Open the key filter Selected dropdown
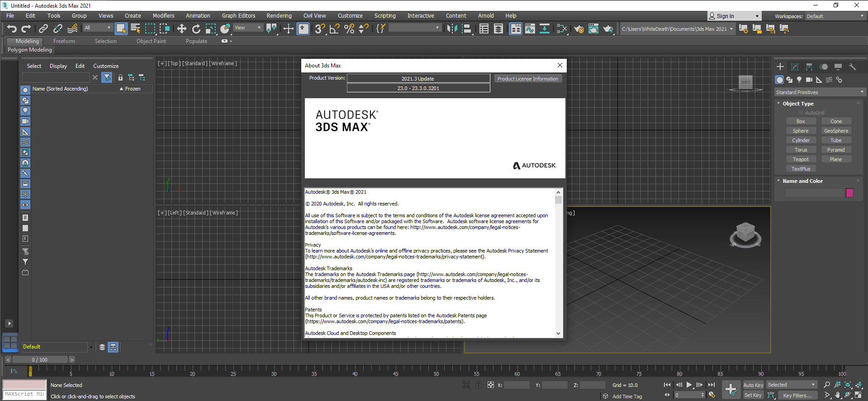The image size is (868, 401). [x=792, y=385]
